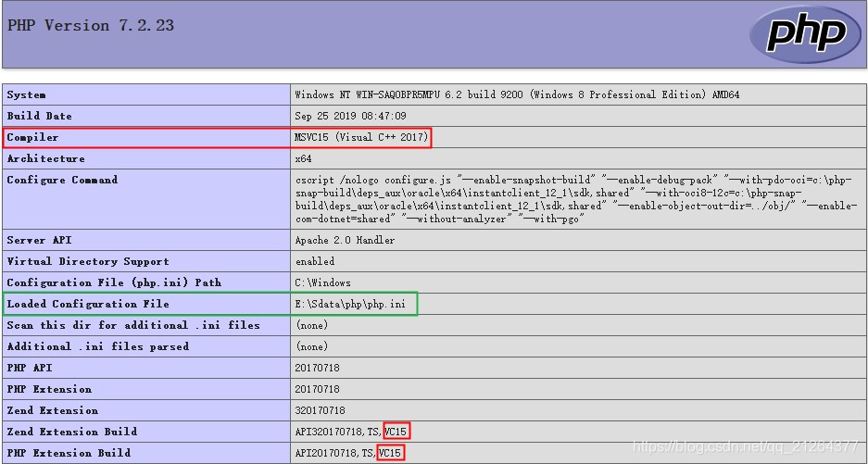Click the 'PHP Extension' label cell
This screenshot has height=464, width=868.
click(x=146, y=389)
